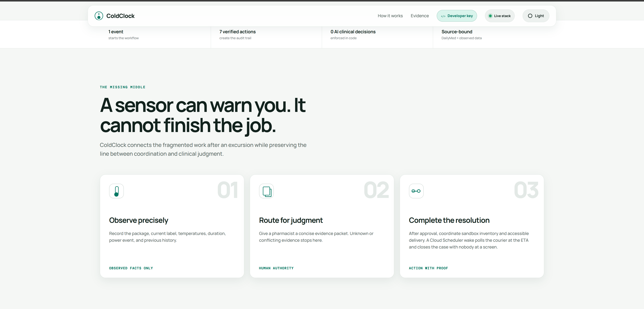The width and height of the screenshot is (644, 309).
Task: Click the Source-bound stat
Action: pyautogui.click(x=457, y=32)
